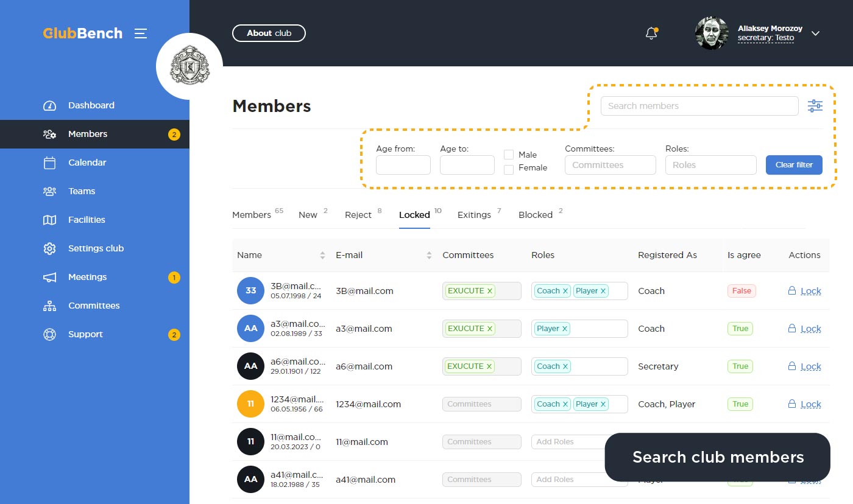853x504 pixels.
Task: Click Lock link for a3@mail.com
Action: pyautogui.click(x=810, y=329)
